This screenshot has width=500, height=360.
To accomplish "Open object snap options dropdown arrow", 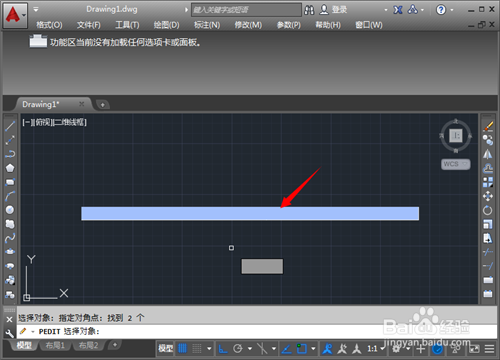I will 313,349.
